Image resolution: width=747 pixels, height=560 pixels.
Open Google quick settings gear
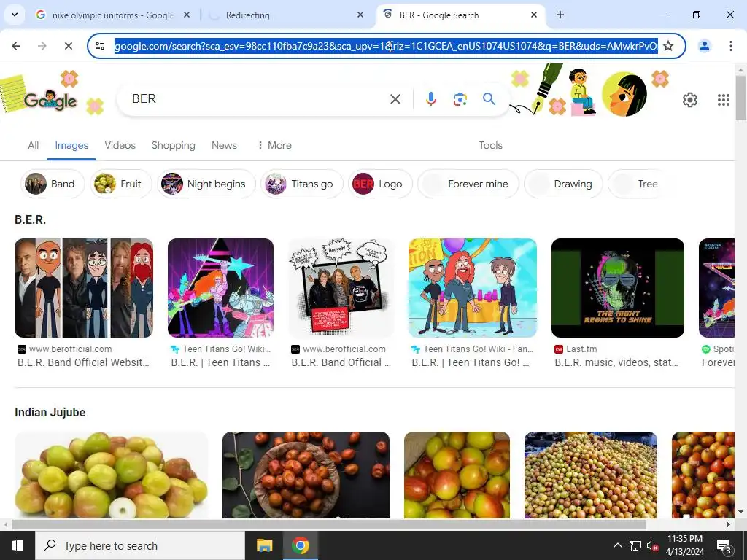pyautogui.click(x=690, y=99)
